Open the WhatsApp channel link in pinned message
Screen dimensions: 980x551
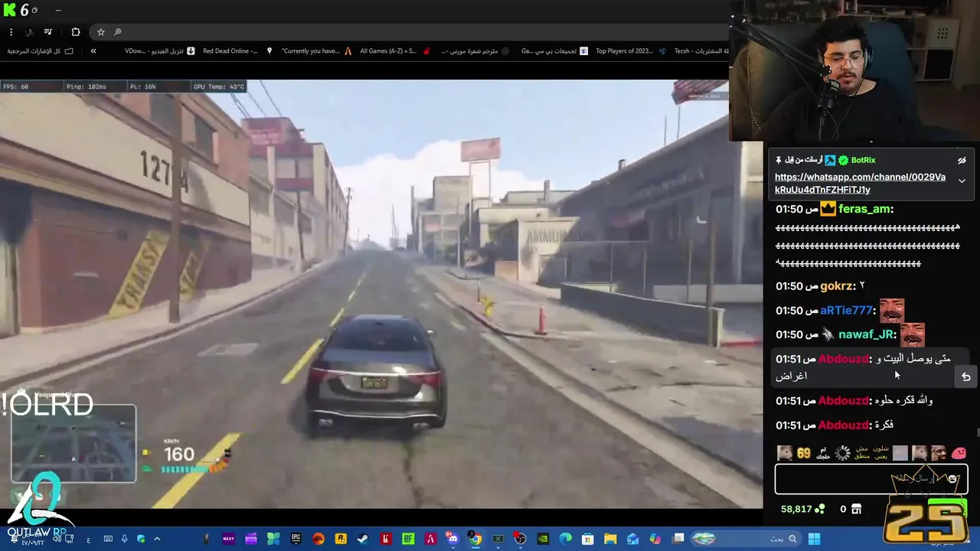(860, 183)
